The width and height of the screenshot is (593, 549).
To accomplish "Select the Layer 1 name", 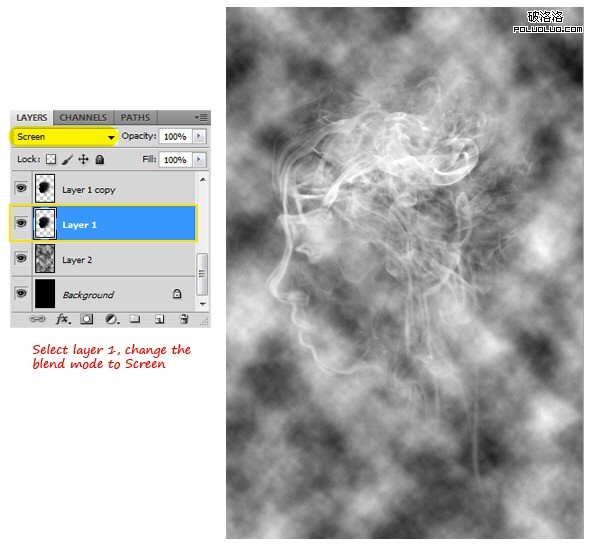I will (x=79, y=225).
